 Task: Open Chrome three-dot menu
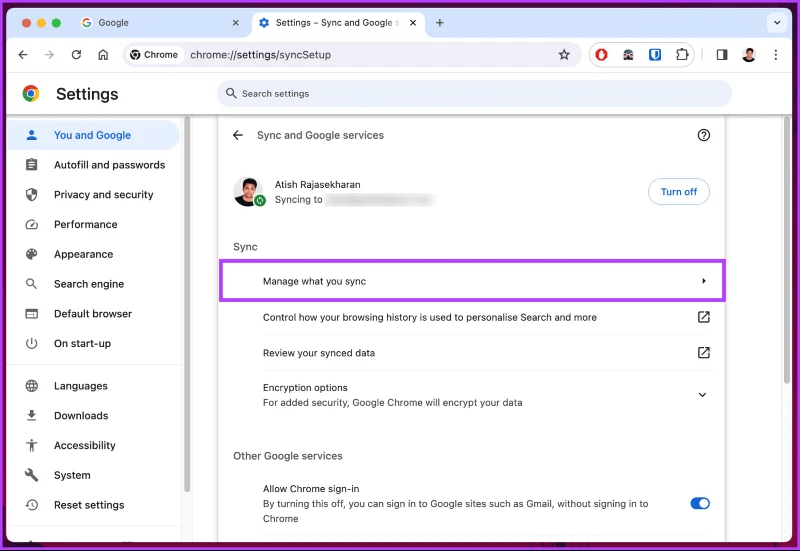click(x=776, y=55)
